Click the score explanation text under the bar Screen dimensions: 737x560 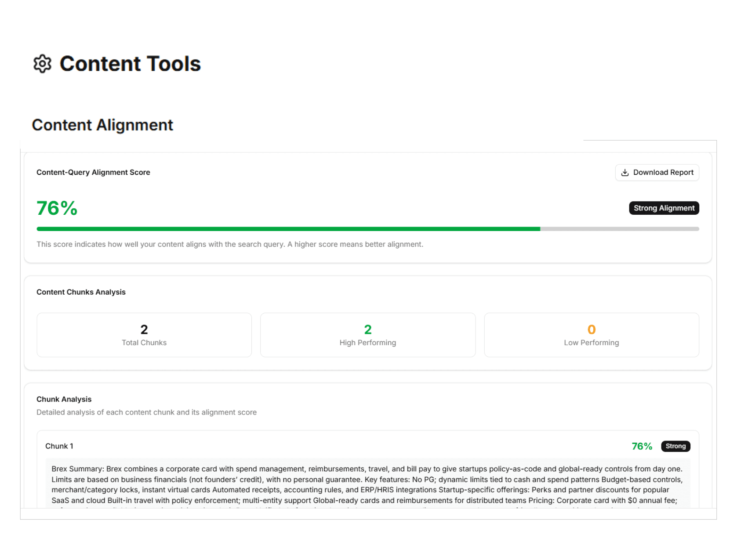pos(230,244)
